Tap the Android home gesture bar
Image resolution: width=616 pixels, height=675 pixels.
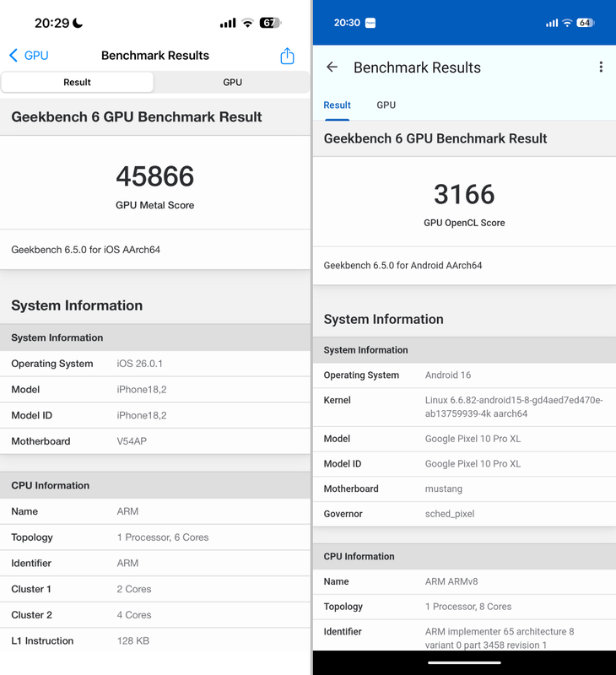pos(464,663)
